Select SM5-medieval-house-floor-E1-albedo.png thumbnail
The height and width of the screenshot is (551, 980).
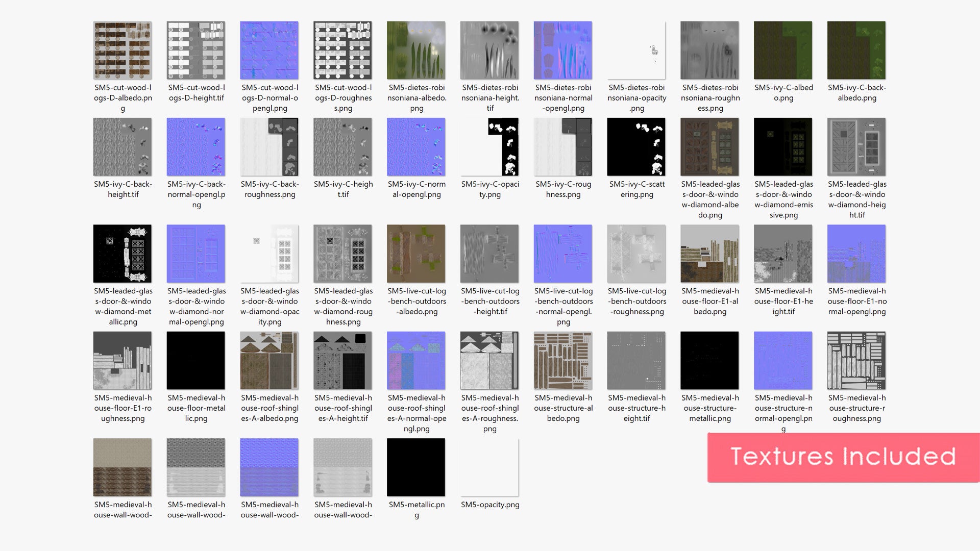pos(709,254)
